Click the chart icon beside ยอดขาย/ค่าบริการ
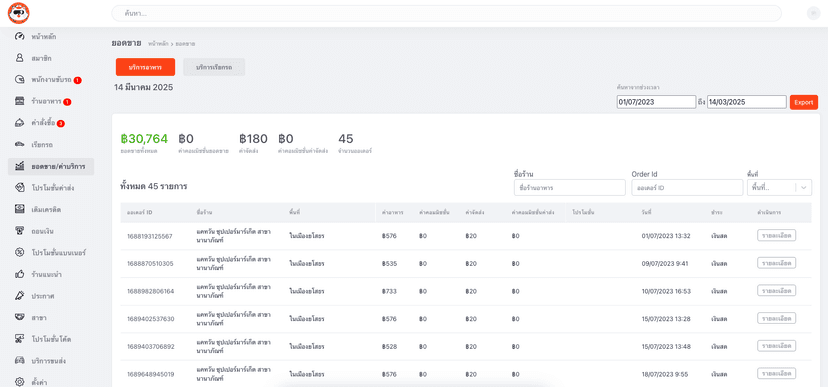This screenshot has width=828, height=387. pyautogui.click(x=20, y=166)
